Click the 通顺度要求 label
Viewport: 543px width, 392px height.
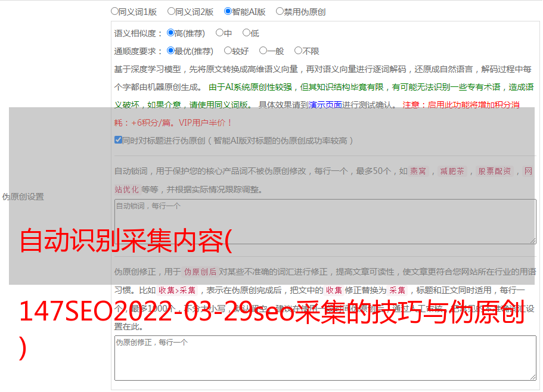coord(138,52)
